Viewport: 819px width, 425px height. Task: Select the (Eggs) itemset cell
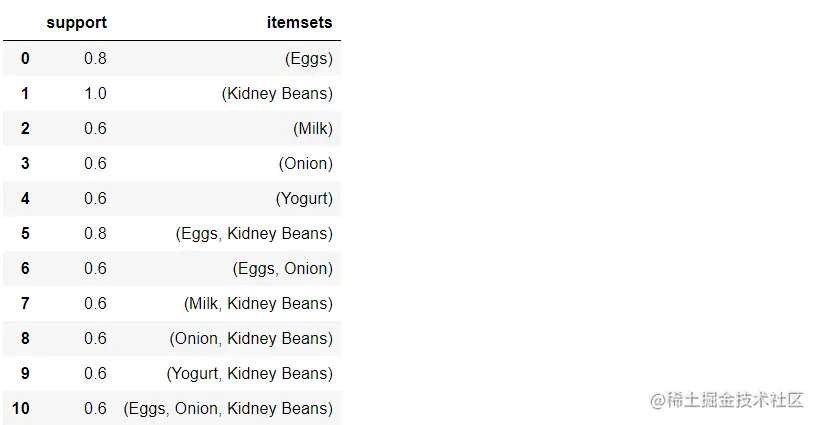pyautogui.click(x=309, y=58)
